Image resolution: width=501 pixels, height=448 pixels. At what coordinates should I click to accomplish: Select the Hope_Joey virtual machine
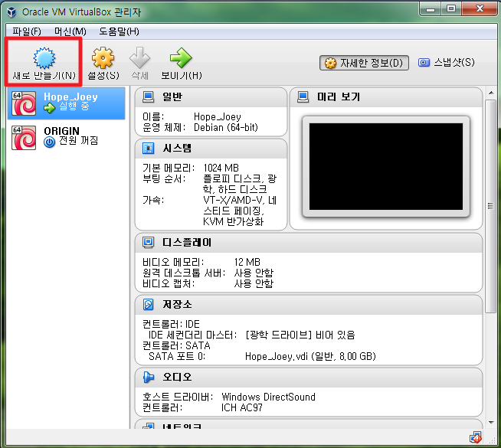coord(66,103)
